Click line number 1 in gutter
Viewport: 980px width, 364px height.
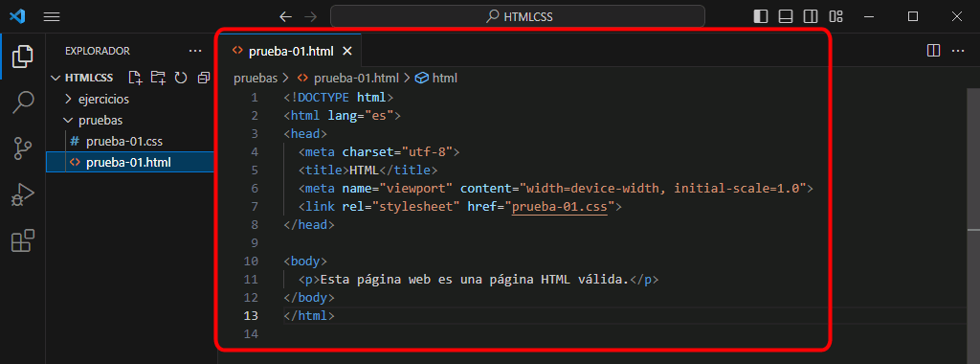click(x=254, y=98)
